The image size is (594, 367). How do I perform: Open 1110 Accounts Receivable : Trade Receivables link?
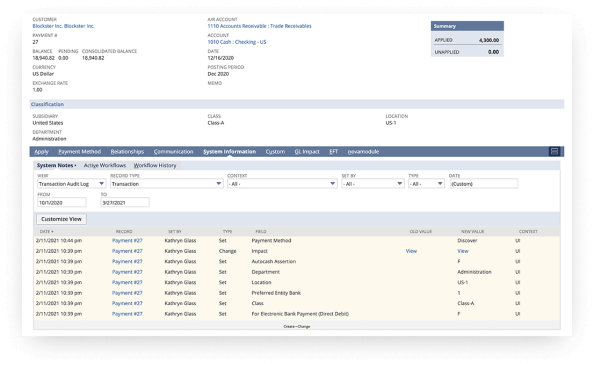(259, 26)
